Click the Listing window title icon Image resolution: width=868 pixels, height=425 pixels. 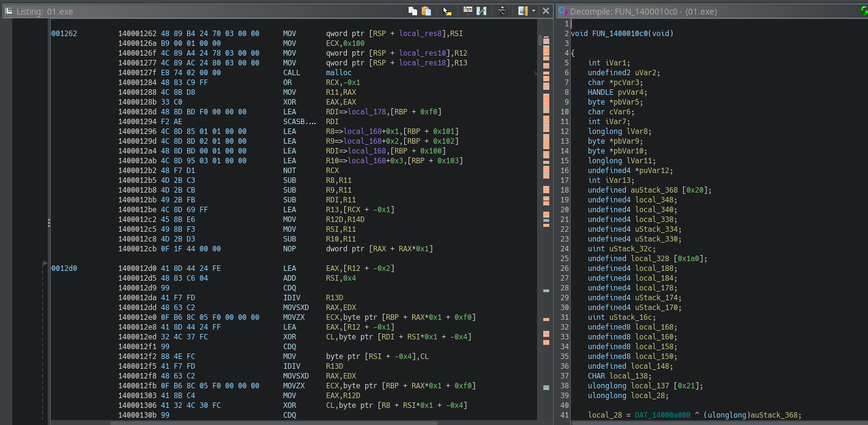coord(9,12)
